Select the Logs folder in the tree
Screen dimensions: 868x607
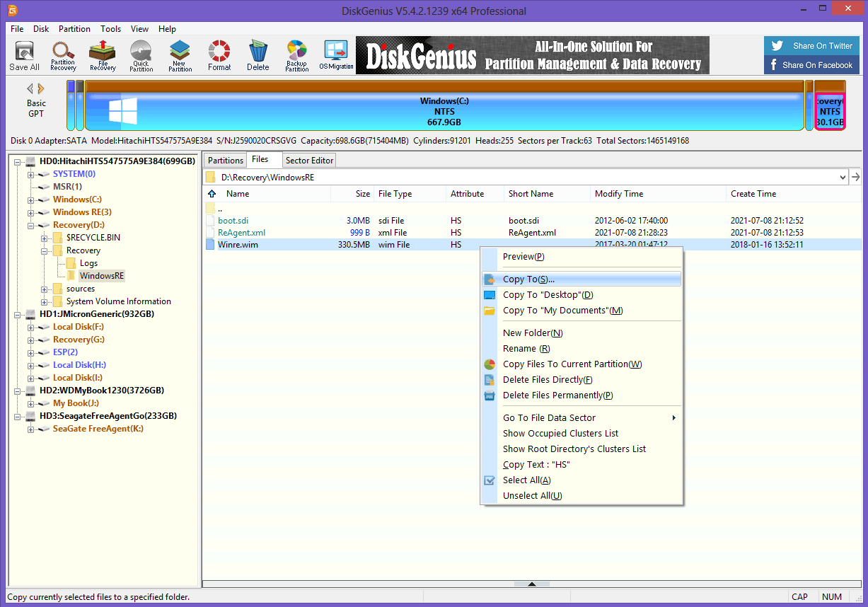pos(88,263)
